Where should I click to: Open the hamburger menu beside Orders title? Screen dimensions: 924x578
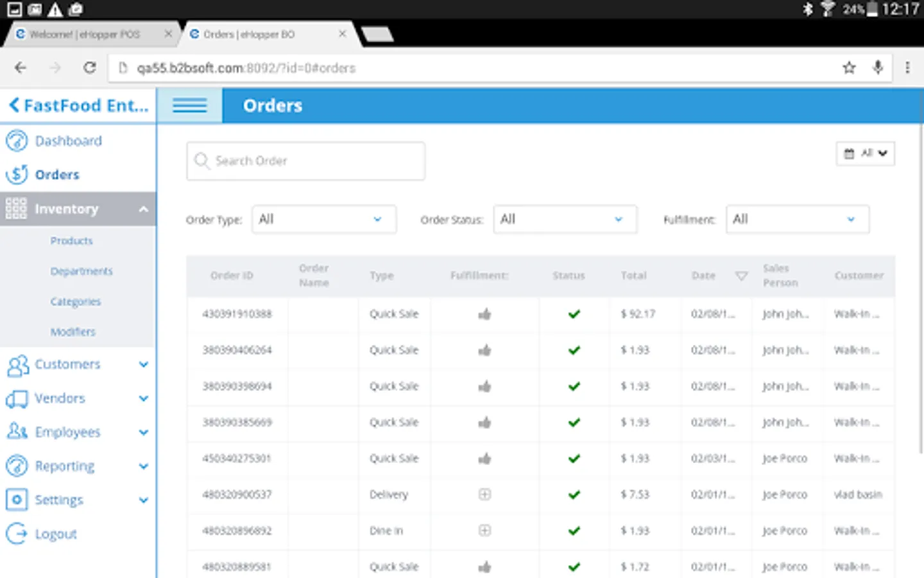189,105
